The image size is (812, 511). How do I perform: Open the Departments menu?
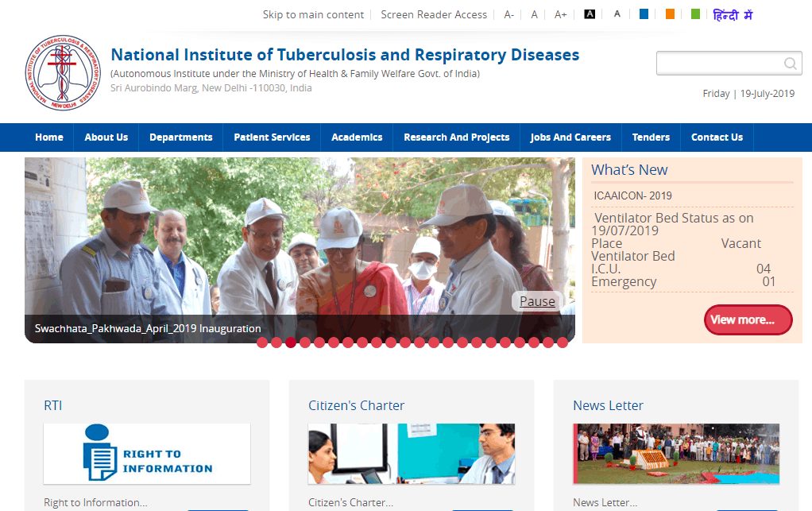180,137
